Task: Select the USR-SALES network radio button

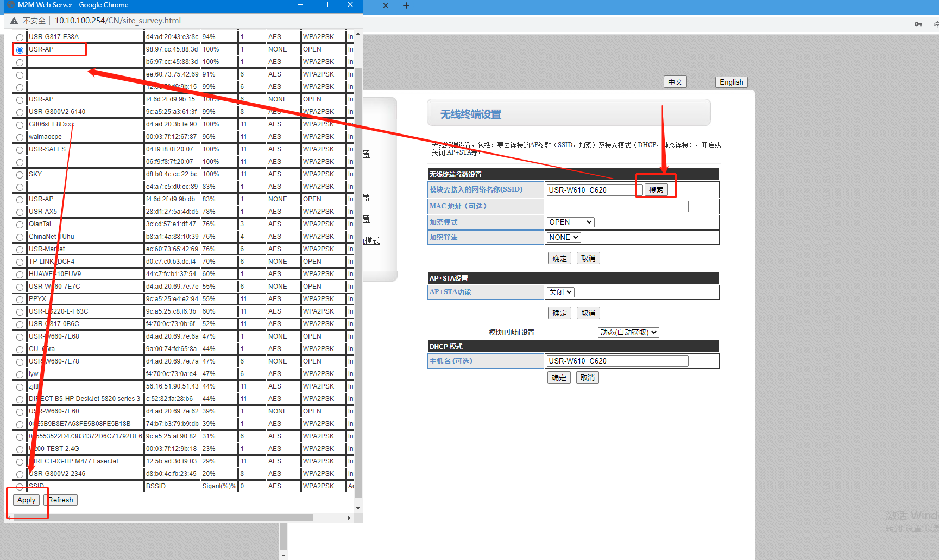Action: [20, 150]
